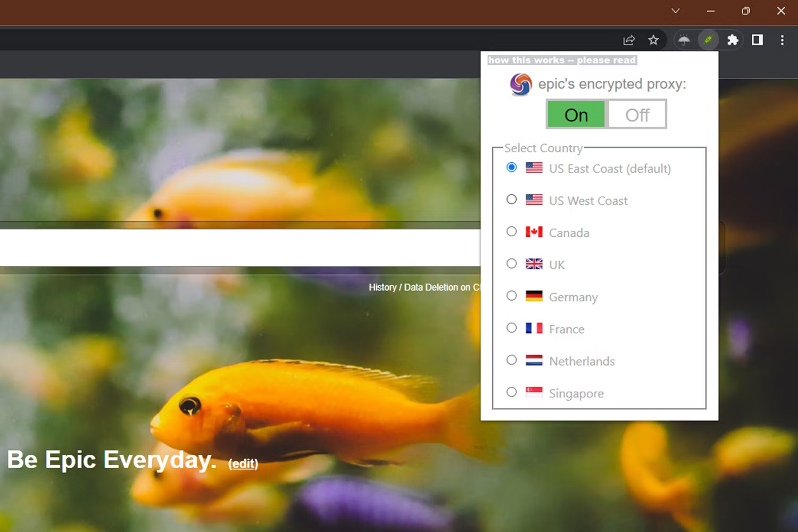The height and width of the screenshot is (532, 798).
Task: Expand the window-control chevron dropdown
Action: click(675, 11)
